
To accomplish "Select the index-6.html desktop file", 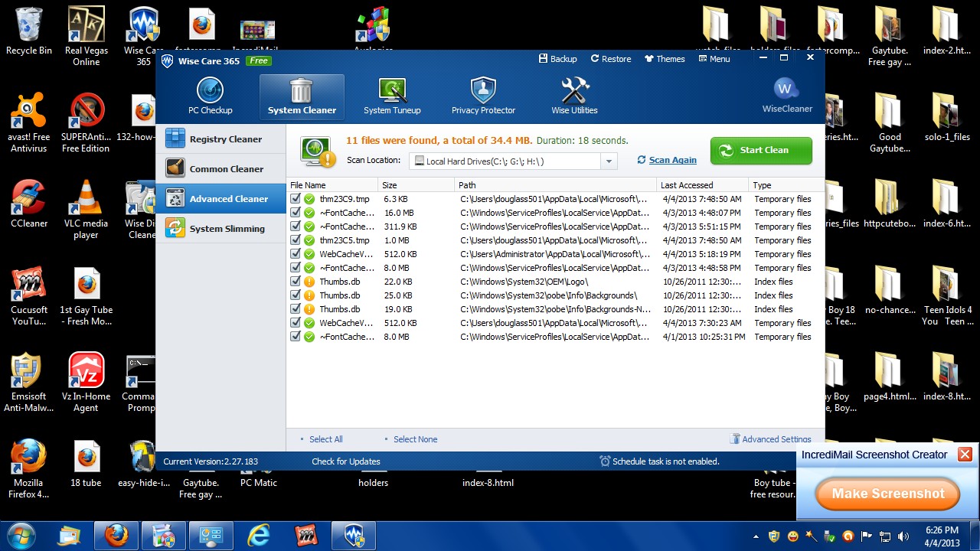I will pyautogui.click(x=946, y=204).
